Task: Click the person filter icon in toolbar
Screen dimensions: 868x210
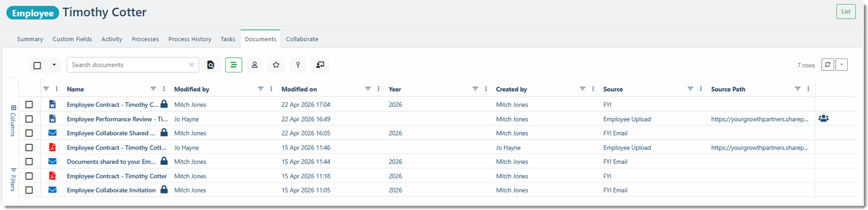Action: [x=255, y=65]
